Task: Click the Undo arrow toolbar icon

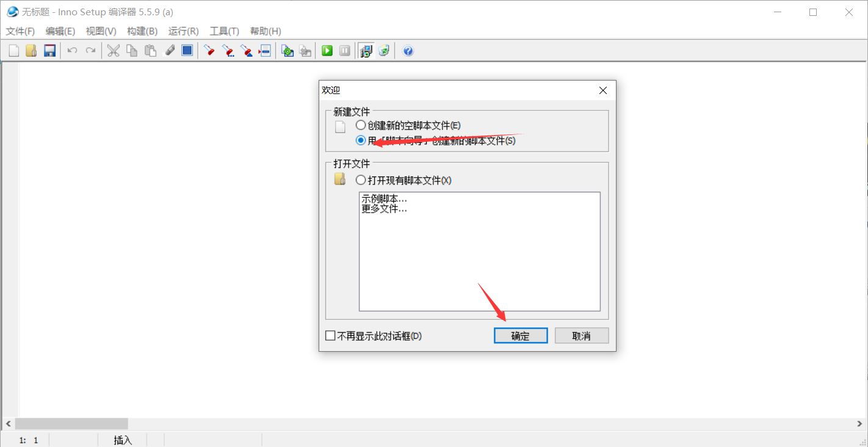Action: click(x=72, y=51)
